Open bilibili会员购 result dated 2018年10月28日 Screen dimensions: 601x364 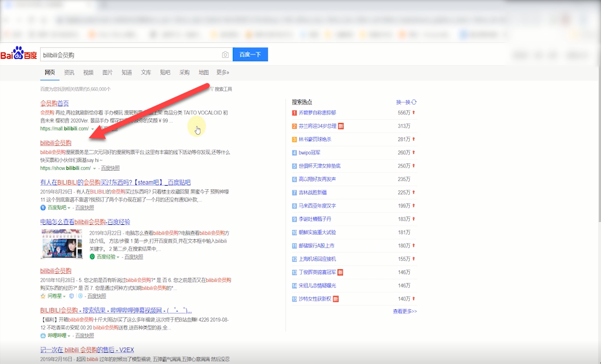click(56, 271)
